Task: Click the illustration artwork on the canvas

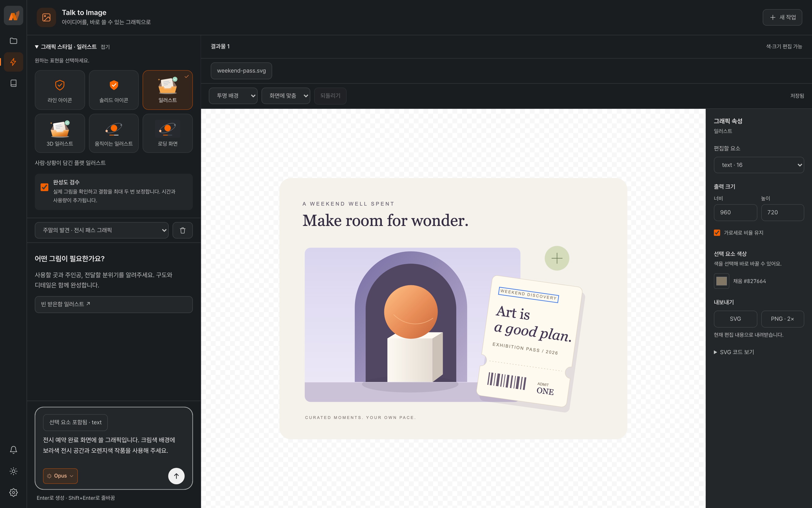Action: pos(453,308)
